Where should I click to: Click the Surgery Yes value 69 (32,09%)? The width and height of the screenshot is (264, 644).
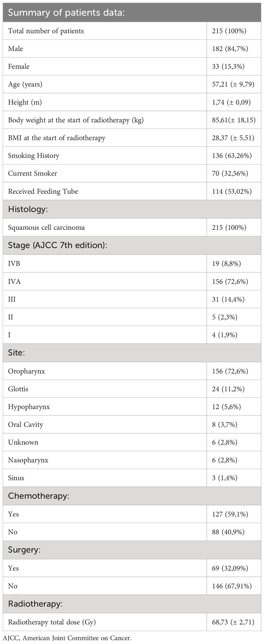230,568
